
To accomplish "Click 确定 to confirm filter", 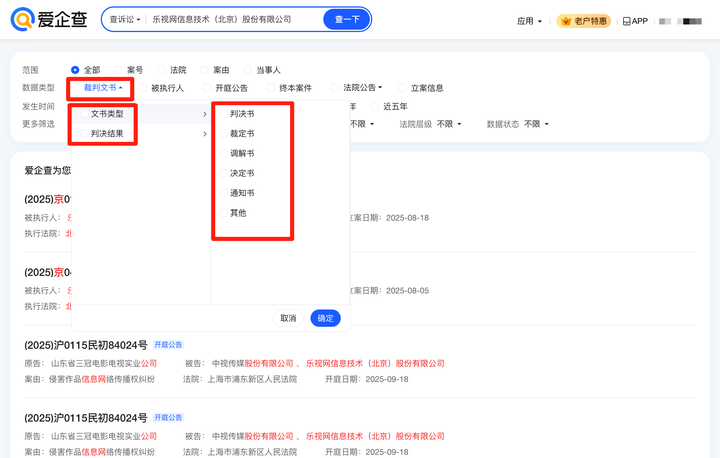I will [326, 318].
